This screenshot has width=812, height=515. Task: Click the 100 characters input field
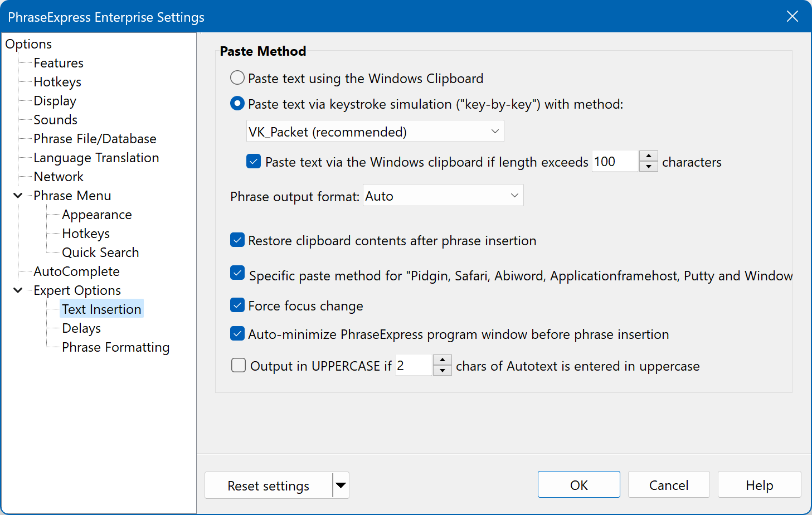pos(615,162)
